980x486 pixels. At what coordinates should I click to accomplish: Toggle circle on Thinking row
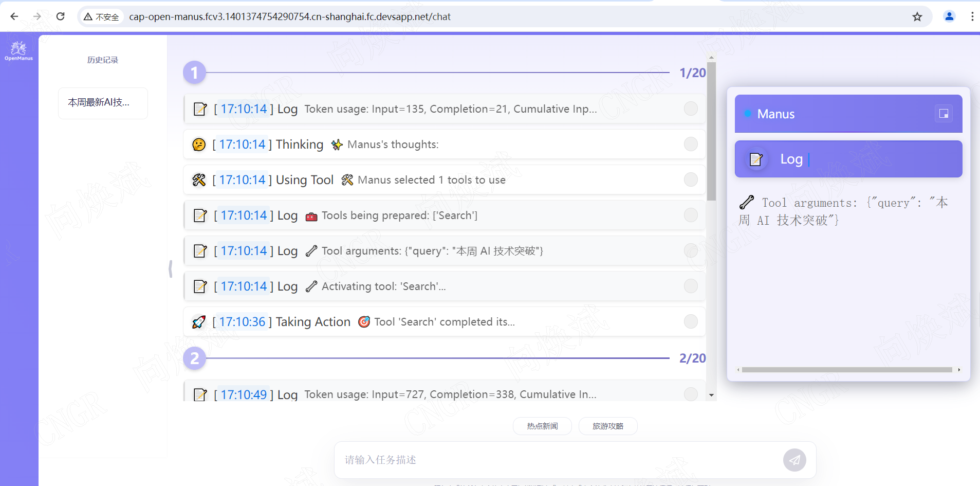pos(691,144)
